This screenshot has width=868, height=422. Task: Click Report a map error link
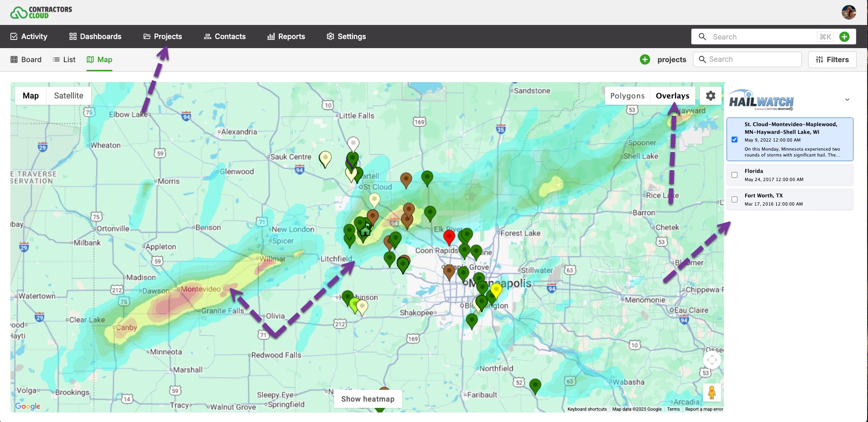pos(704,409)
